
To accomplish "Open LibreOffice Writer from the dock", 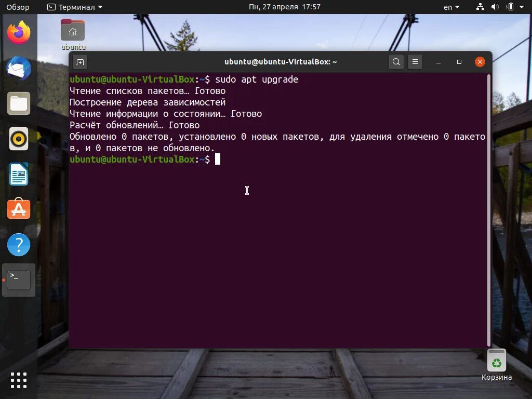I will click(19, 174).
